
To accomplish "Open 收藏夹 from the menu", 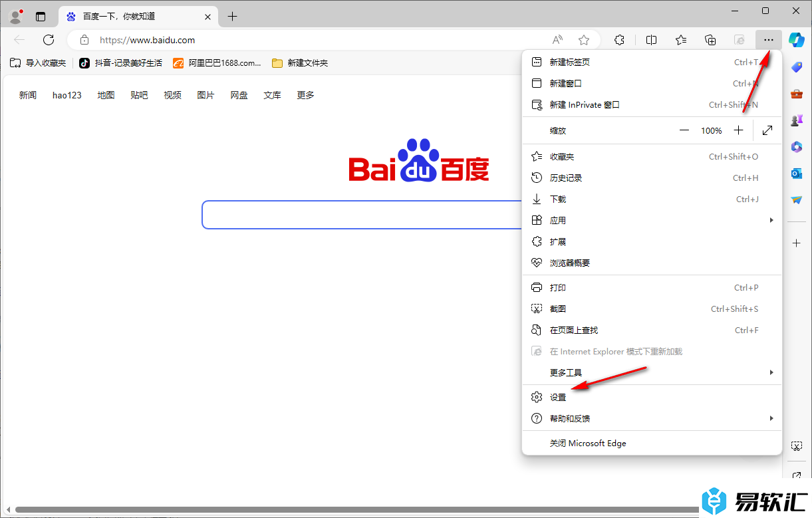I will (652, 157).
